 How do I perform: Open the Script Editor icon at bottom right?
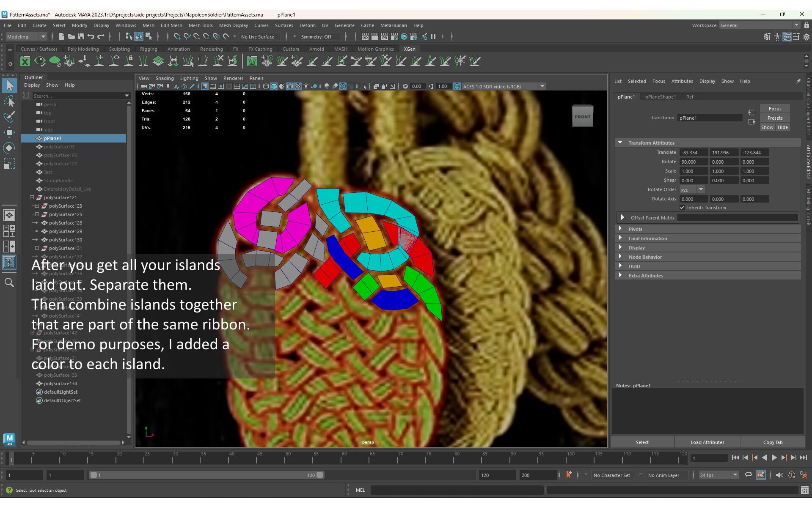[805, 490]
